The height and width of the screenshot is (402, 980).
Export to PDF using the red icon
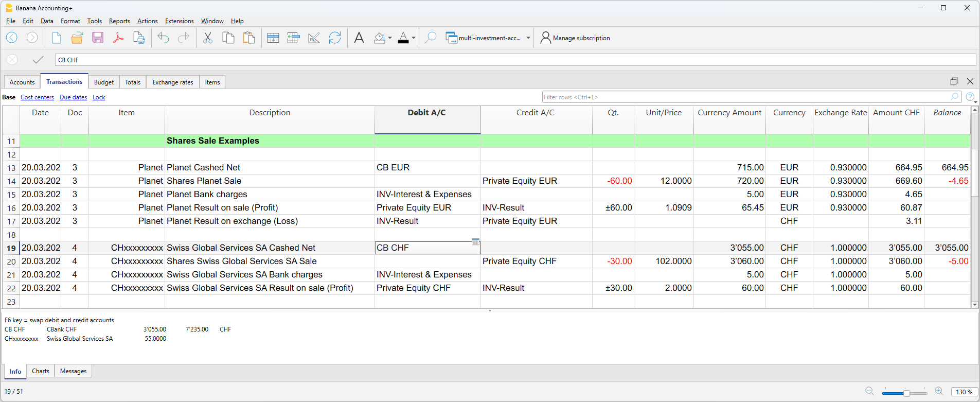[x=118, y=38]
